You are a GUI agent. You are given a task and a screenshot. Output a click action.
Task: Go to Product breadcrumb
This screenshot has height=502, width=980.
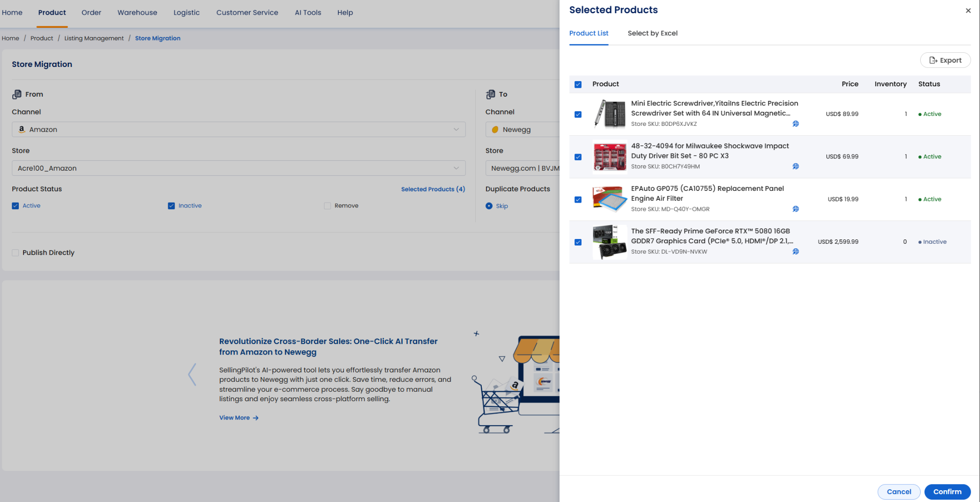pyautogui.click(x=42, y=38)
